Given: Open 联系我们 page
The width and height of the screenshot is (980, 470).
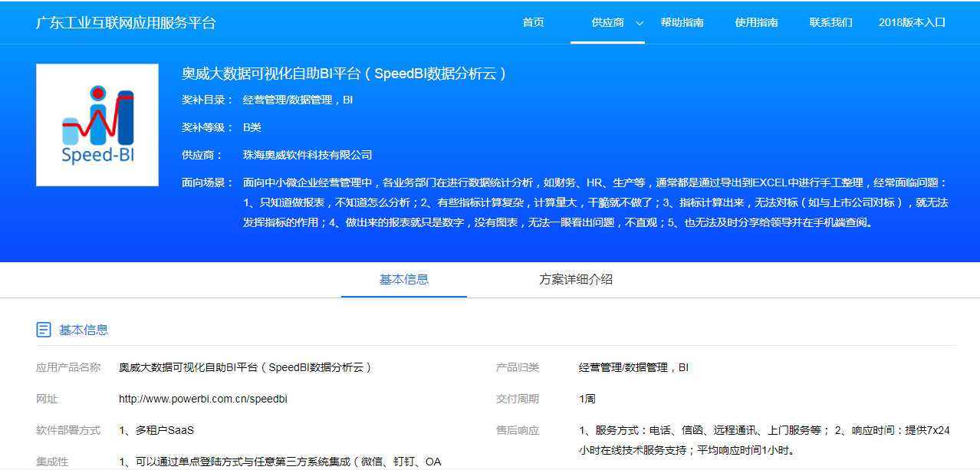Looking at the screenshot, I should click(830, 22).
